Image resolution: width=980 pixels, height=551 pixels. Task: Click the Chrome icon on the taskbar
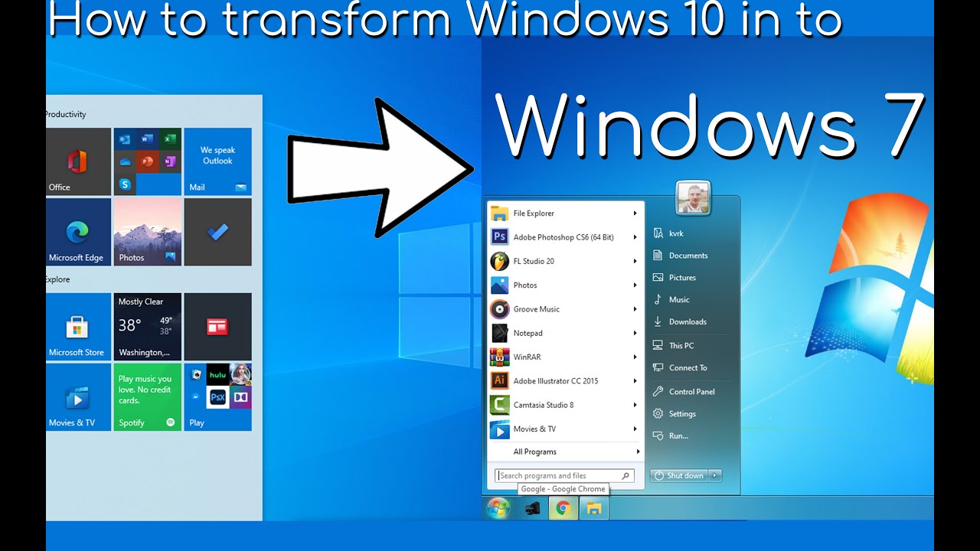563,508
